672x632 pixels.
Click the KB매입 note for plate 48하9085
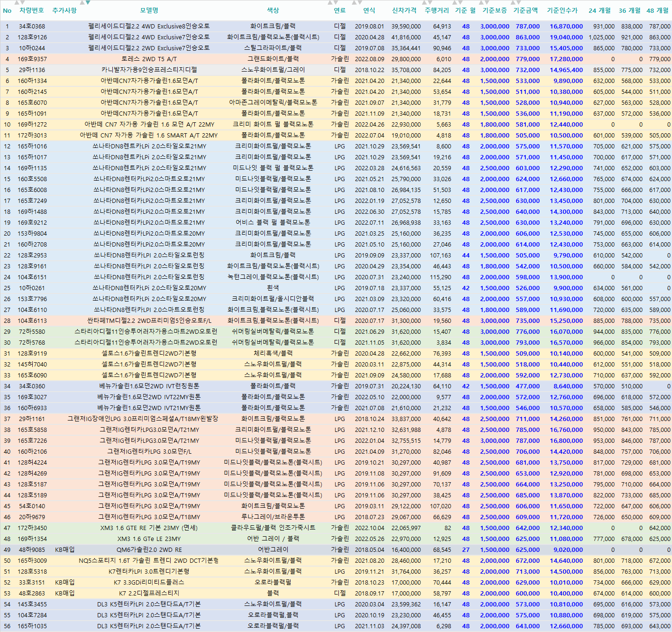pyautogui.click(x=65, y=550)
